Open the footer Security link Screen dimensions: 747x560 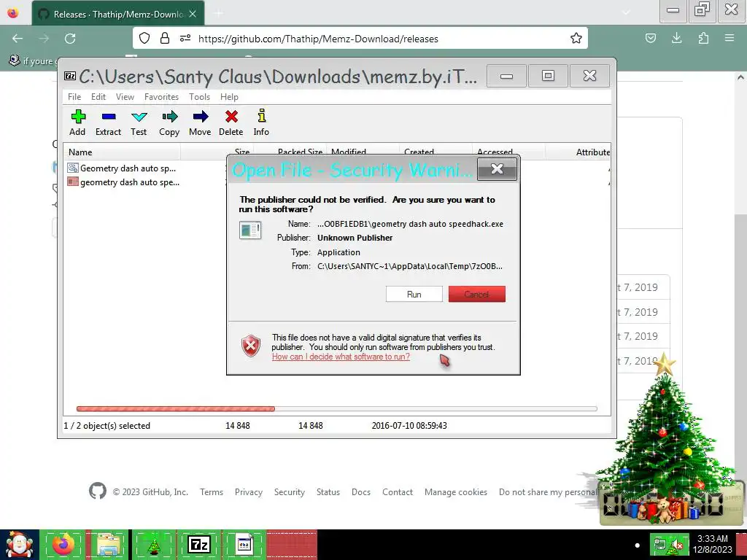coord(289,492)
